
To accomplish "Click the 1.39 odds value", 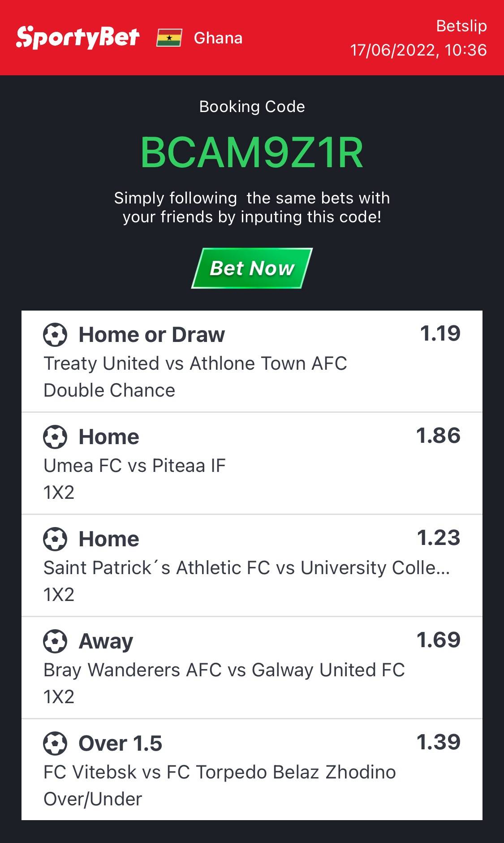I will 438,742.
